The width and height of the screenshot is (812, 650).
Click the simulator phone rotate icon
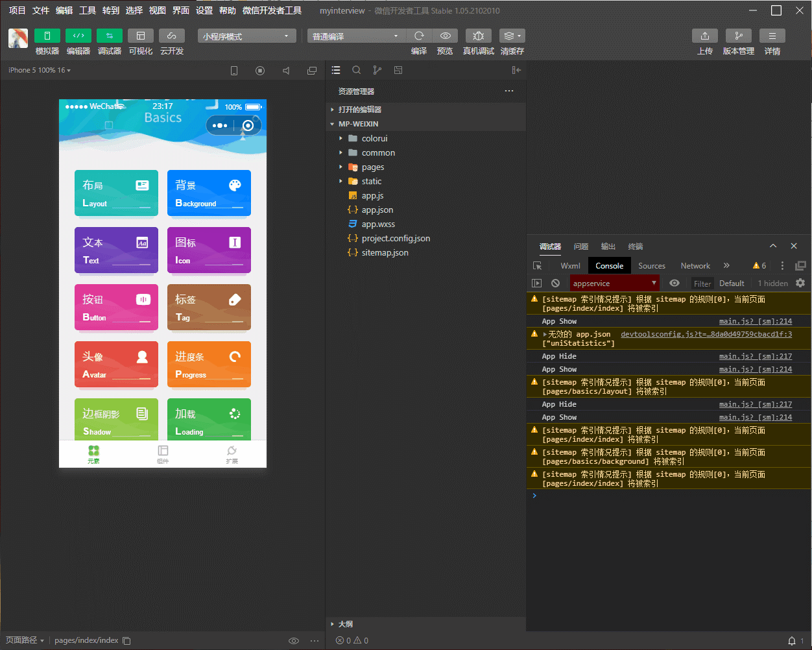[x=234, y=71]
